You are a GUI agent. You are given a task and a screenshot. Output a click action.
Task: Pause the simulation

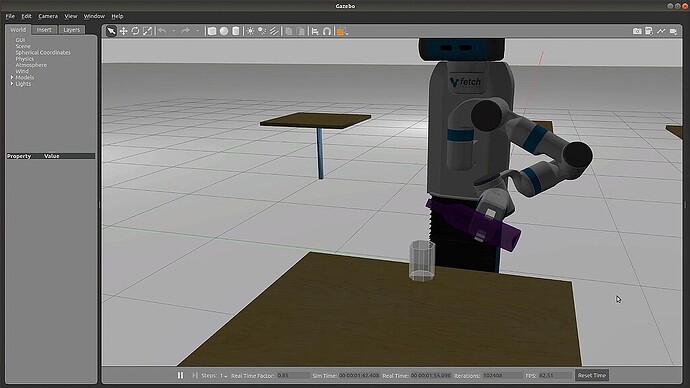(x=180, y=375)
